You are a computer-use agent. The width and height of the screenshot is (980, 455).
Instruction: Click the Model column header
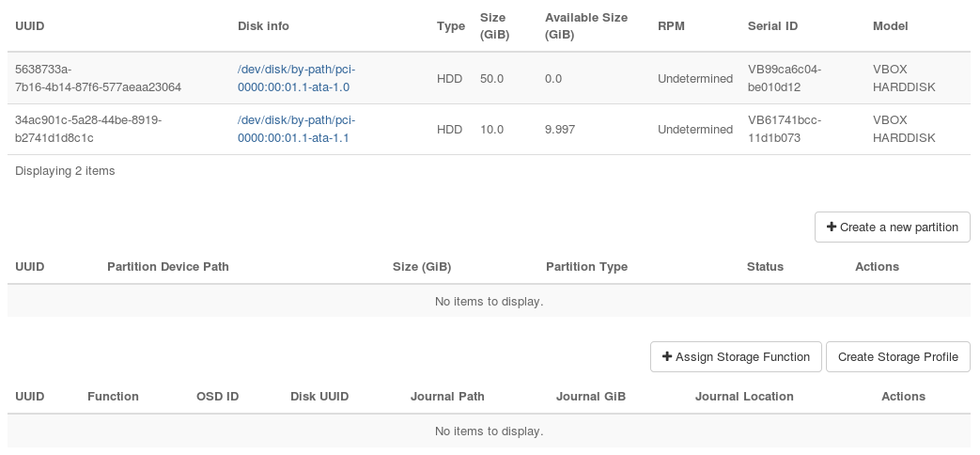(890, 26)
